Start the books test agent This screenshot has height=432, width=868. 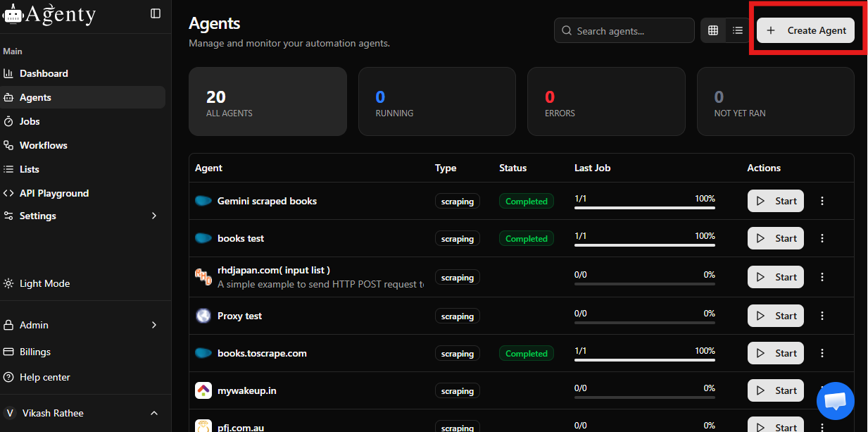775,238
